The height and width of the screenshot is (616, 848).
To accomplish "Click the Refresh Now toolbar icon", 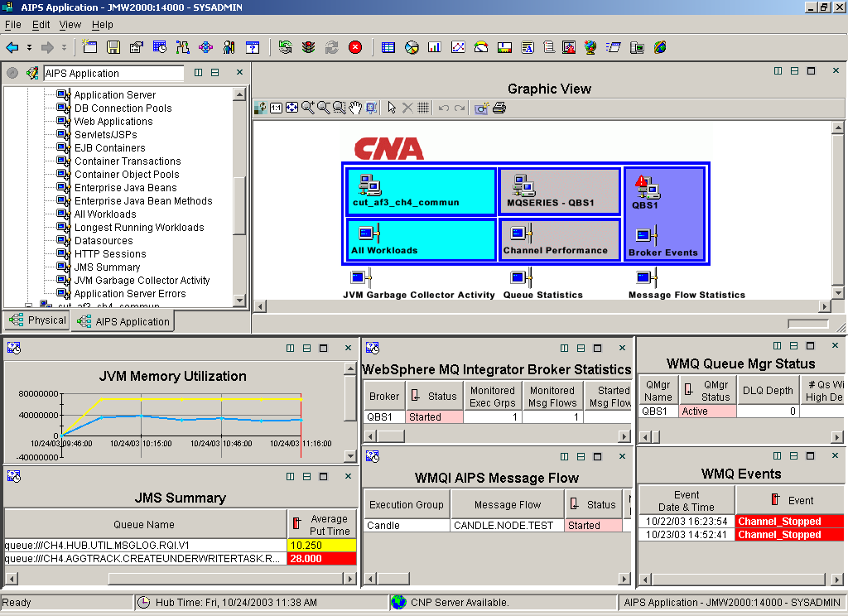I will [285, 47].
